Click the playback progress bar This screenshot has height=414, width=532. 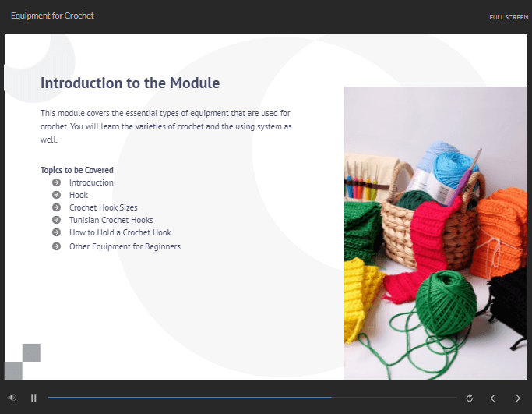tap(252, 398)
